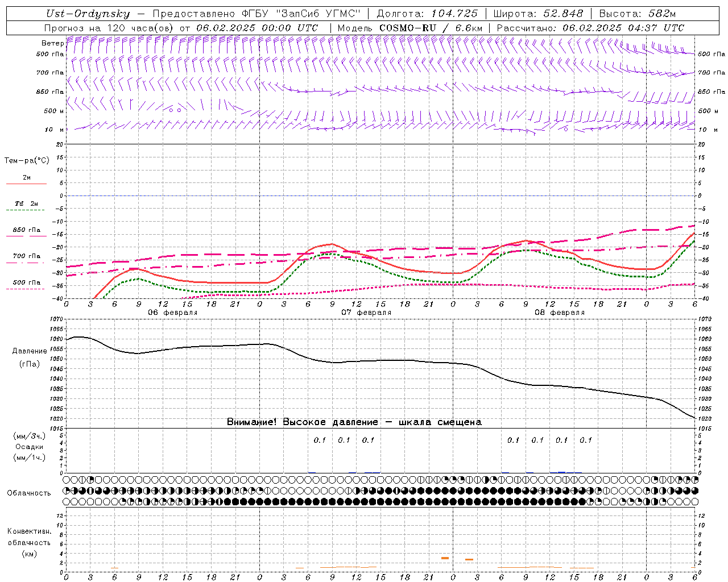Select the "(мм/3ч.)" precipitation unit label

(30, 436)
